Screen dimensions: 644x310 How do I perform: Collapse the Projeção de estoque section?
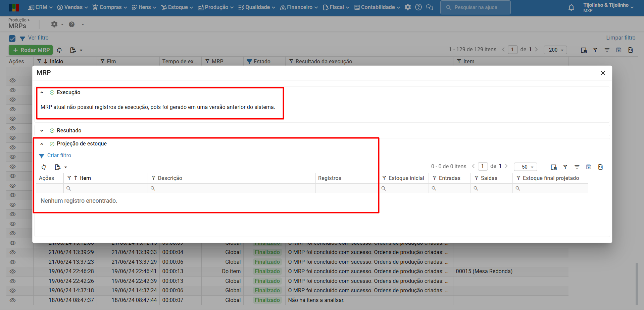pos(42,144)
